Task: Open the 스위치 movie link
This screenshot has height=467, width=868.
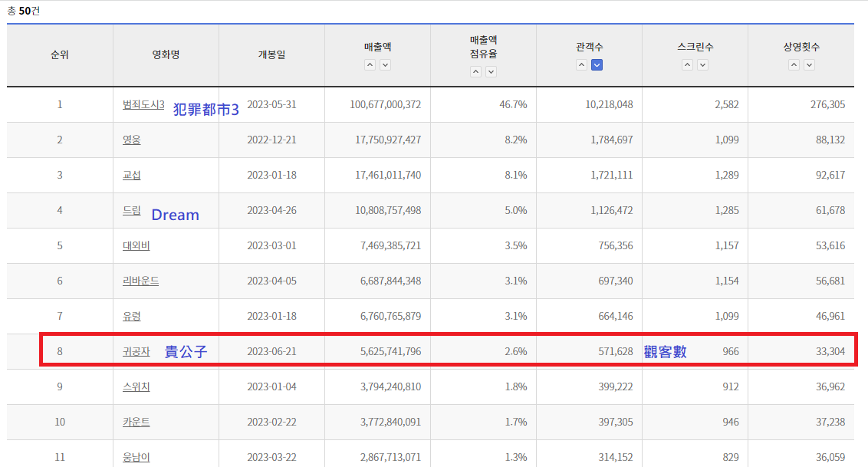Action: (136, 386)
